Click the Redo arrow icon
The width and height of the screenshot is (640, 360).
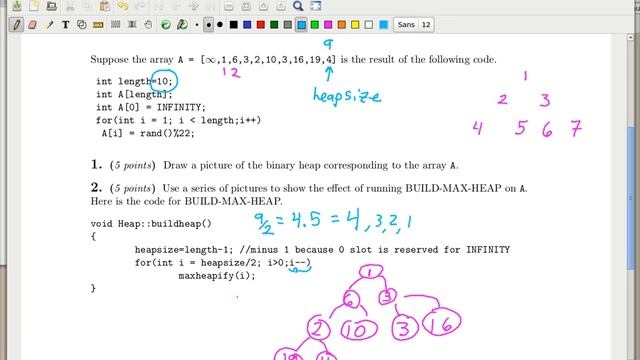(140, 6)
